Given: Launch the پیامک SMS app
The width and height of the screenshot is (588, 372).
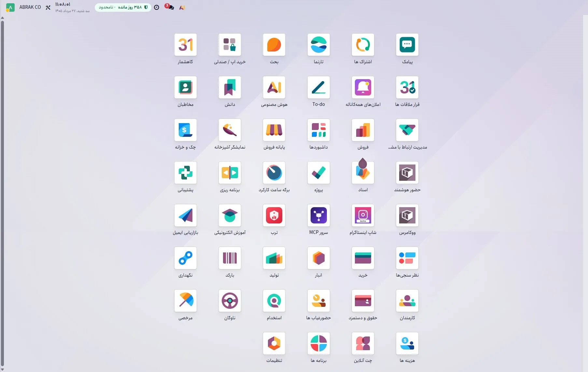Looking at the screenshot, I should click(x=407, y=45).
